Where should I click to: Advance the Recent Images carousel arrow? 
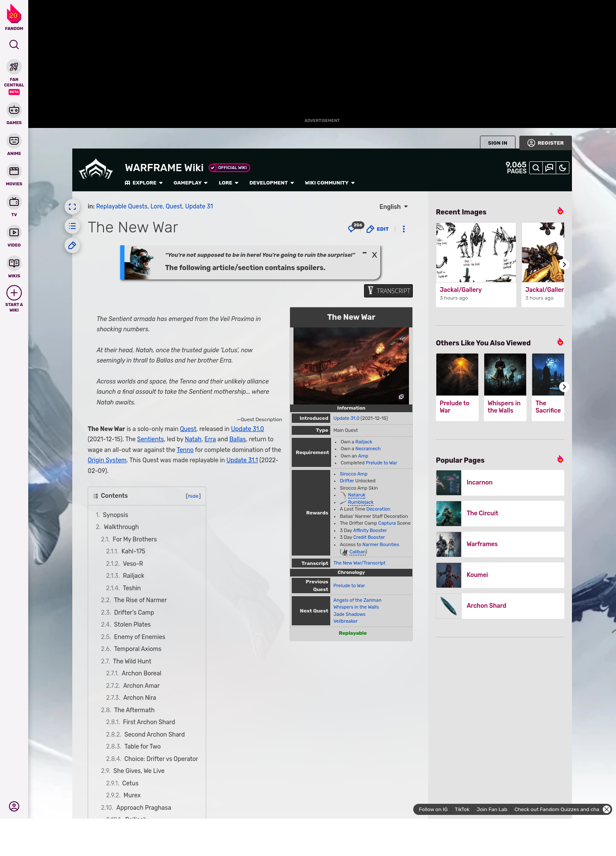pos(564,265)
